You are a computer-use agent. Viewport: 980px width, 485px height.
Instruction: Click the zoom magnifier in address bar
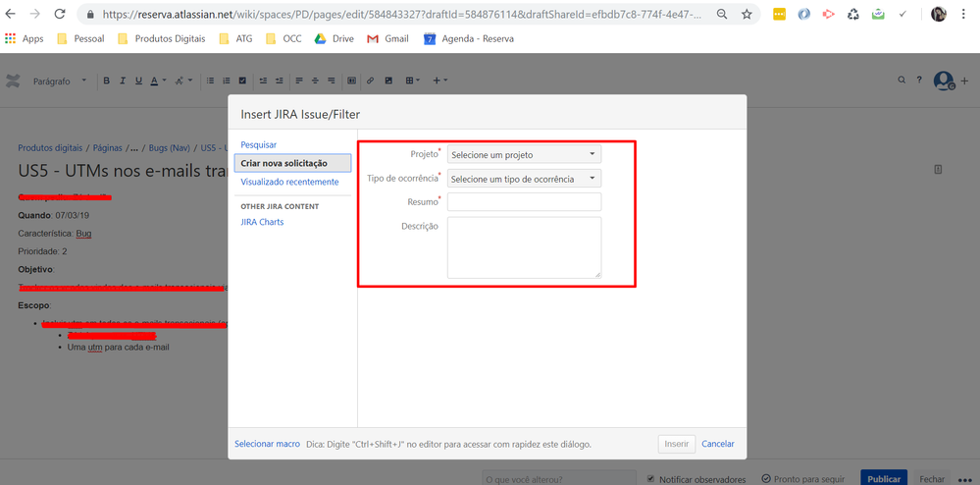[x=722, y=14]
